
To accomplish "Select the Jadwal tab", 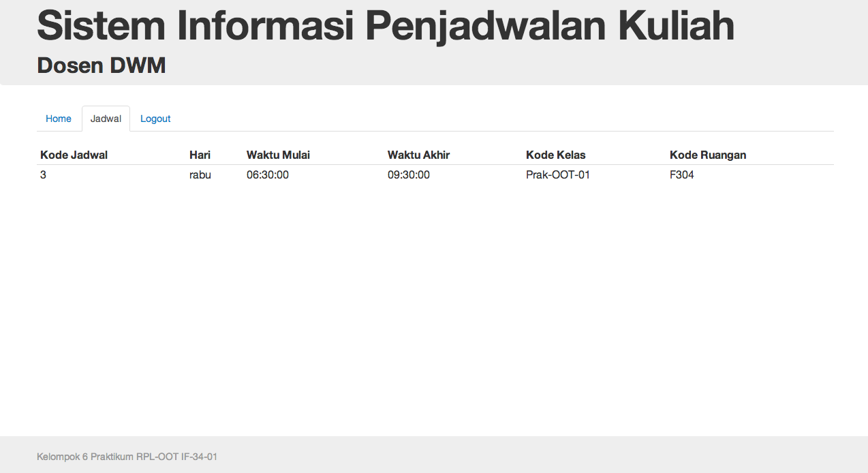I will click(x=106, y=118).
